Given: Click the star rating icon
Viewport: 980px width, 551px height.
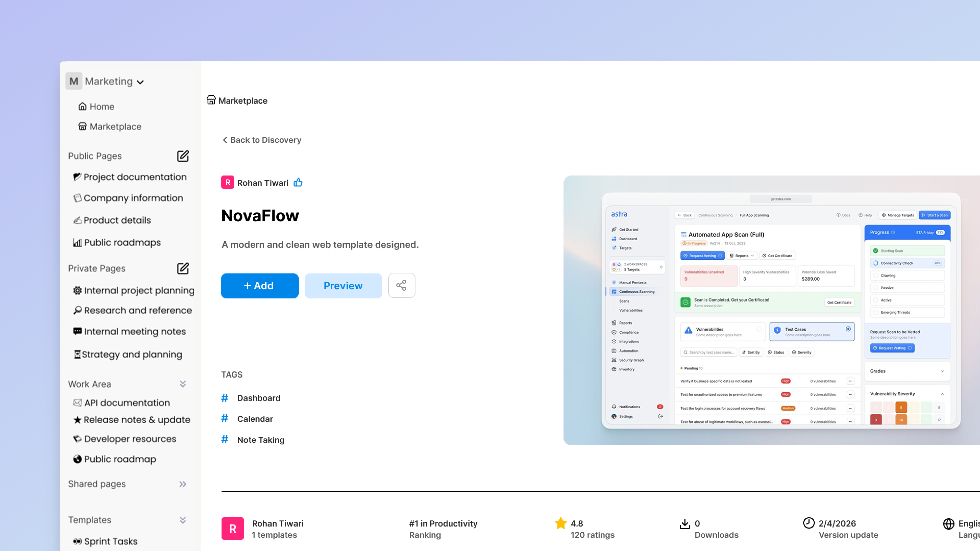Looking at the screenshot, I should pyautogui.click(x=560, y=523).
